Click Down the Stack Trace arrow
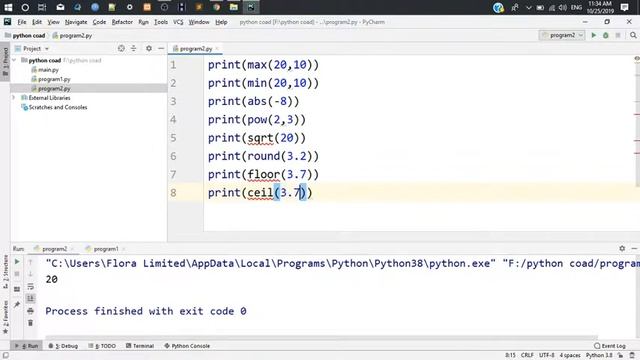Viewport: 640px width, 360px height. (x=31, y=274)
